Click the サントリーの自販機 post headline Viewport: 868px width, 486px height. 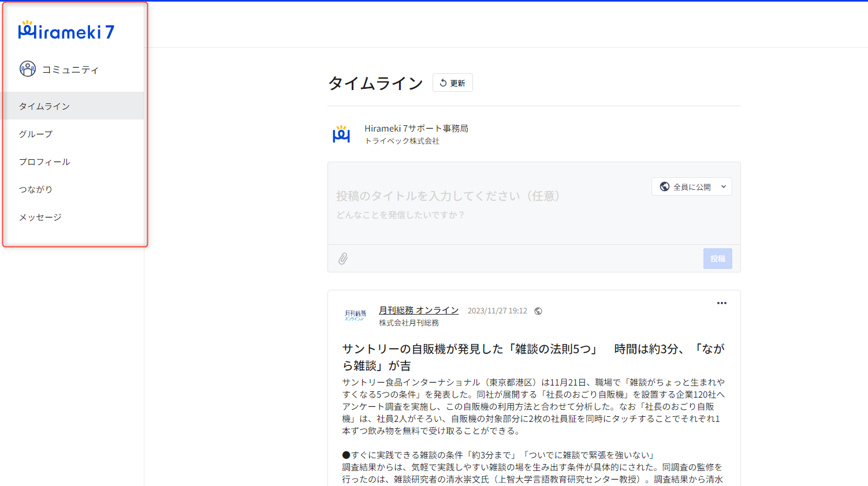(534, 357)
